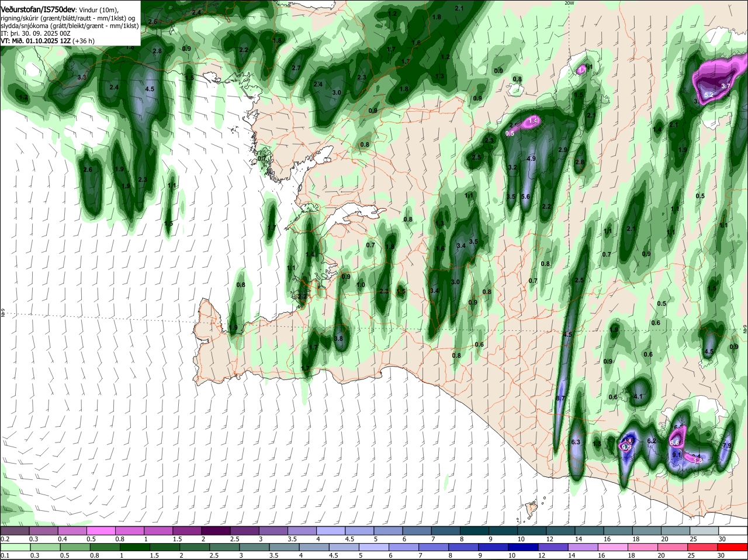Image resolution: width=748 pixels, height=560 pixels.
Task: Click the 3.3 precipitation value in the upper left
Action: click(x=82, y=77)
